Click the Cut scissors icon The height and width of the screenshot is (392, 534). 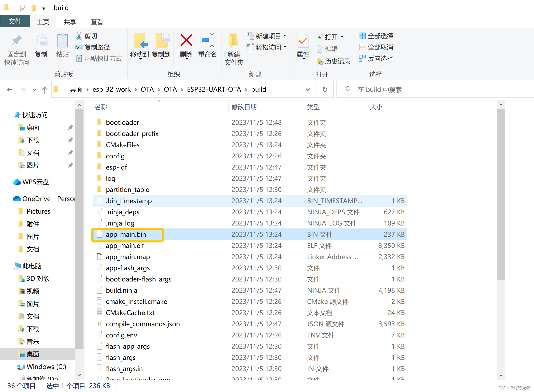tap(79, 36)
